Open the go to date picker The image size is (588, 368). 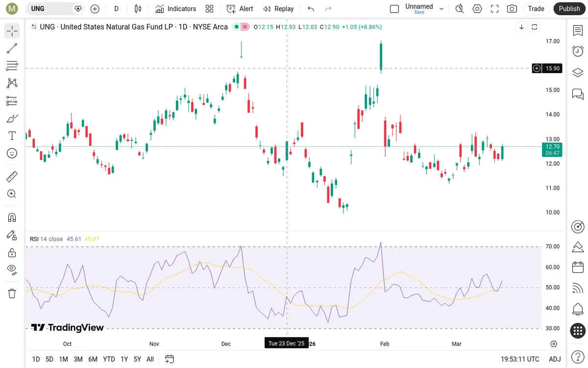(170, 359)
